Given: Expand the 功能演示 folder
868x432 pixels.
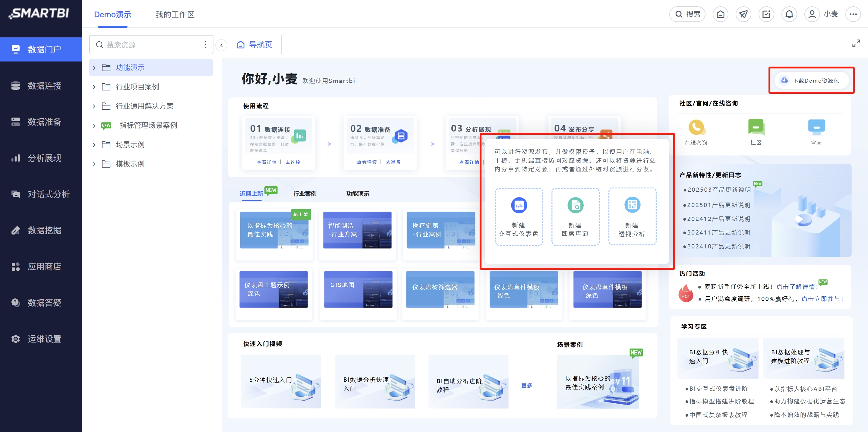Looking at the screenshot, I should pyautogui.click(x=94, y=68).
